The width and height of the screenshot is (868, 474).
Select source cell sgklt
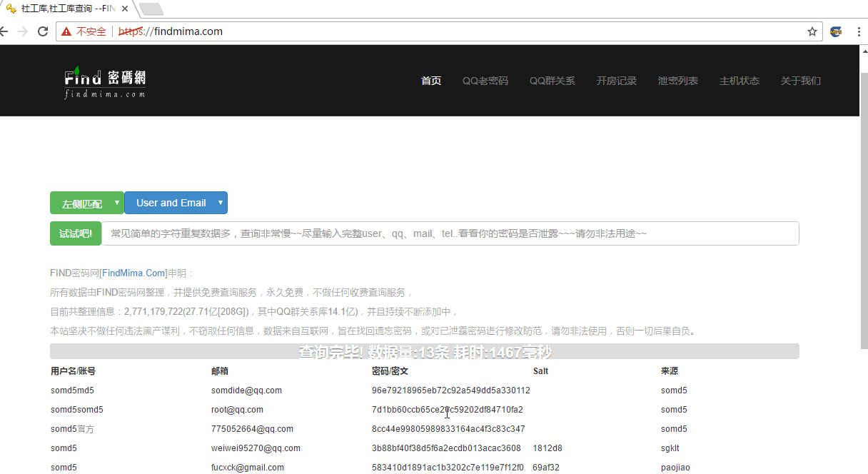tap(670, 448)
